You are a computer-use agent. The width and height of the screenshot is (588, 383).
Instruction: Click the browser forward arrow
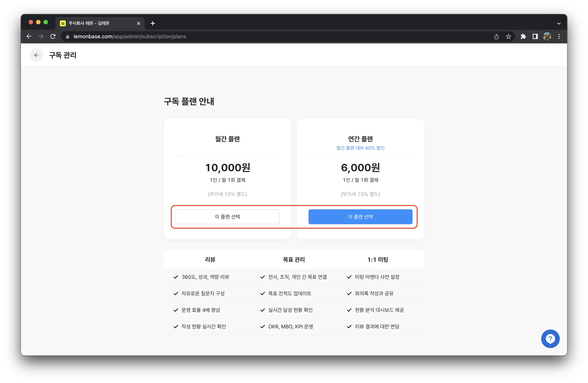tap(41, 37)
